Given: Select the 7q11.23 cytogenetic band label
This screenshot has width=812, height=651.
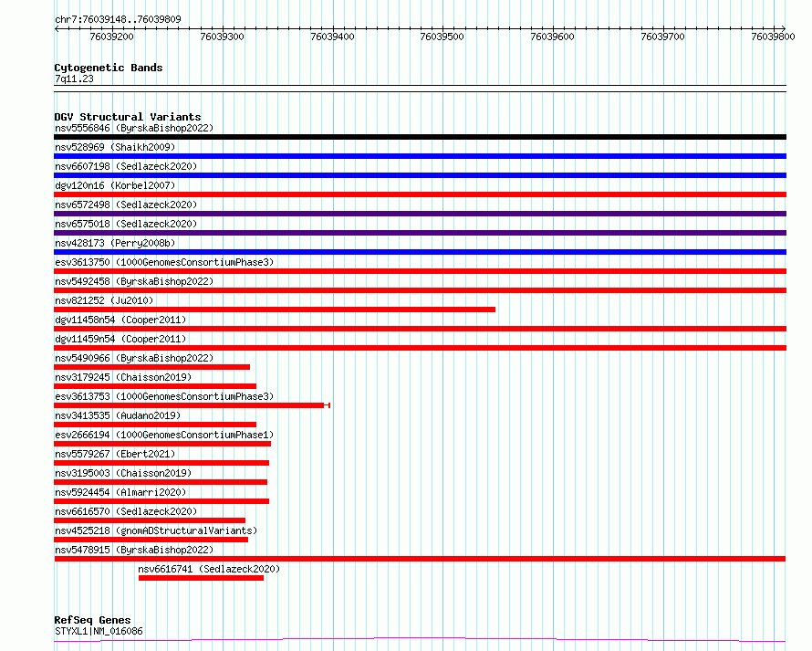Looking at the screenshot, I should [x=74, y=79].
